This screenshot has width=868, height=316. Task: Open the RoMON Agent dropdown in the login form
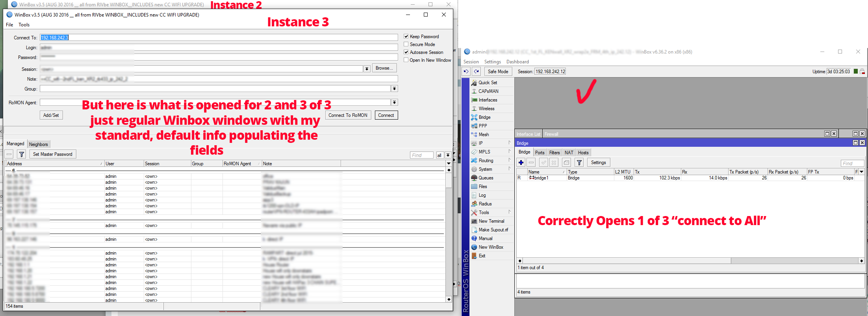coord(395,103)
